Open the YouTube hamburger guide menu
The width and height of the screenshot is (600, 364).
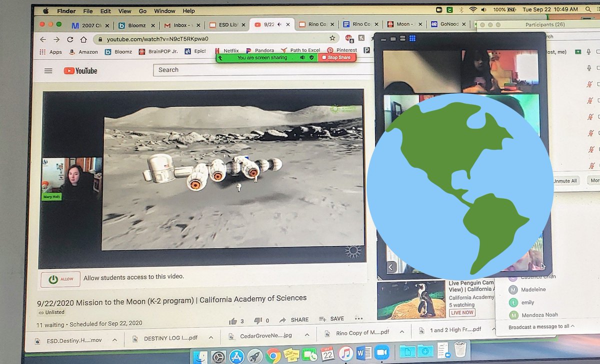[48, 70]
